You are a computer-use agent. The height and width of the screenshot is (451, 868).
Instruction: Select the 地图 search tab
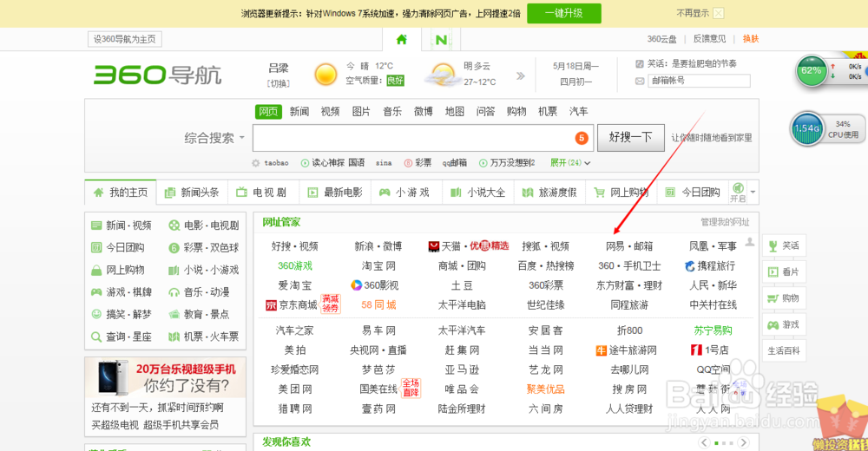click(455, 111)
